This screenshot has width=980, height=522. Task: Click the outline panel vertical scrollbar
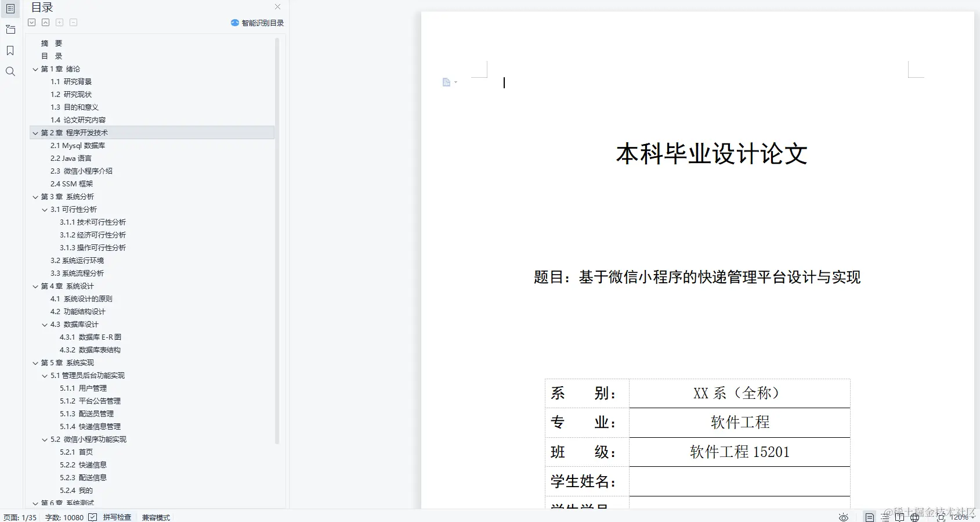(277, 241)
